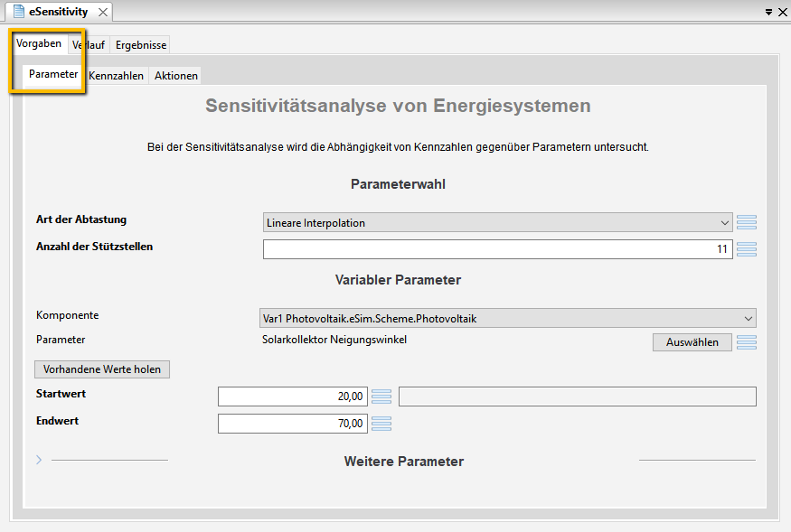Click list icon next to Auswählen button
Screen dimensions: 791x532
(x=746, y=342)
